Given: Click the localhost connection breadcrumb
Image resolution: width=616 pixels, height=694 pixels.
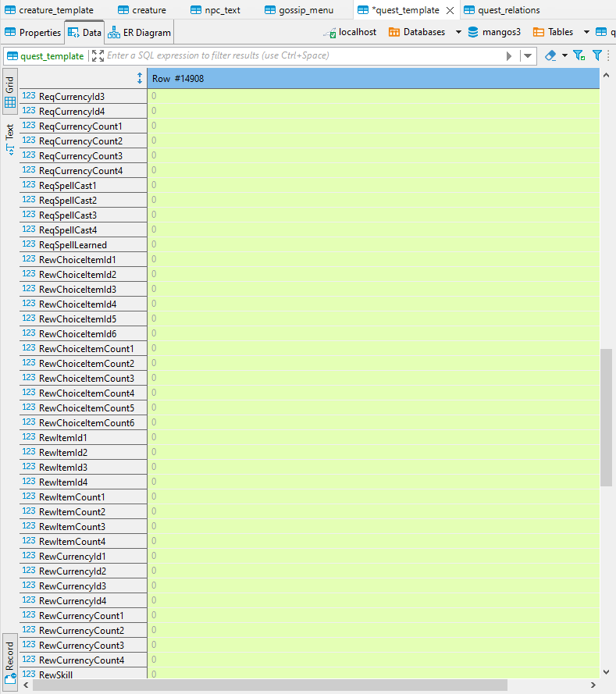Looking at the screenshot, I should (x=350, y=32).
